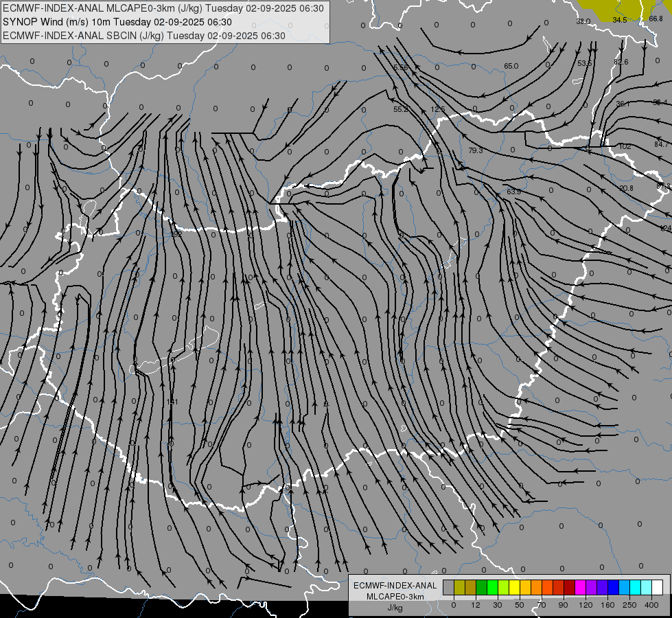Click the map value '36.1'

pos(623,104)
